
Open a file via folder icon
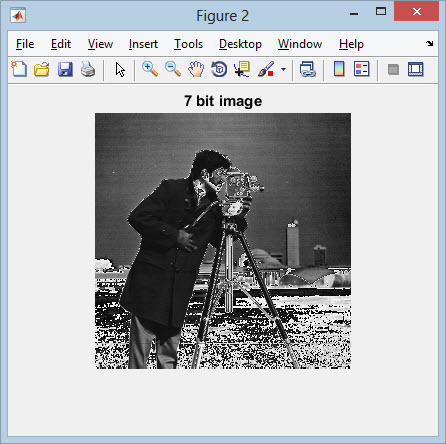42,70
